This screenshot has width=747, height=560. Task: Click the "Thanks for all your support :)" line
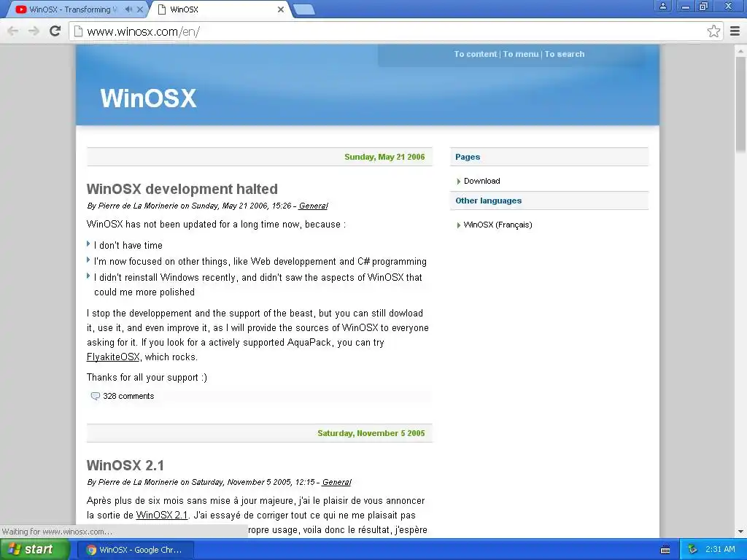[x=147, y=378]
